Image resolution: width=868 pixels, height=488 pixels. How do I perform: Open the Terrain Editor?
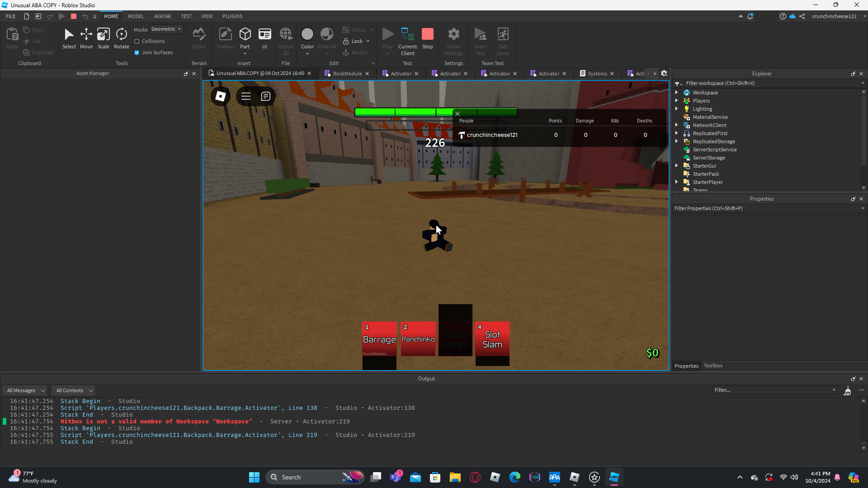[199, 38]
